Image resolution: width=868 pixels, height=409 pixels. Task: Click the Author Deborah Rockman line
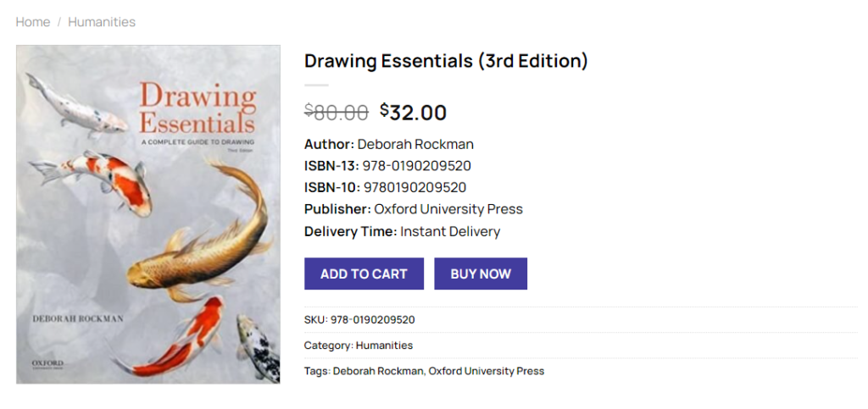coord(389,144)
